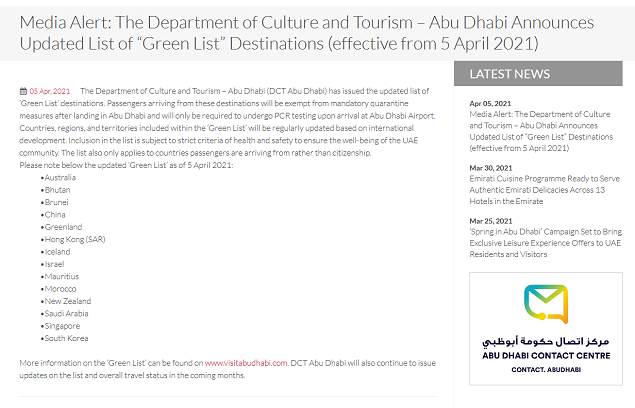
Task: Click the Mar 25, 2021 date label
Action: pos(490,220)
